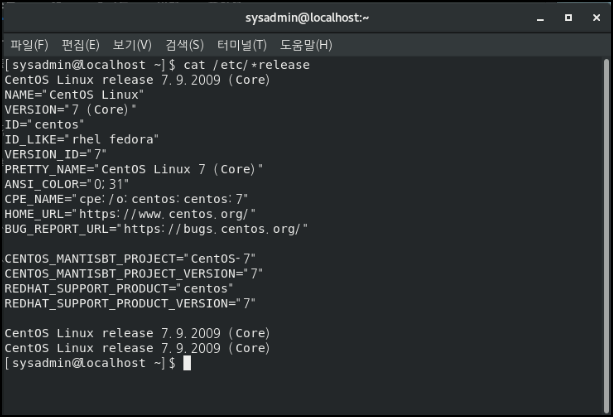Click the VERSION_ID="7" line
The height and width of the screenshot is (417, 613).
56,154
